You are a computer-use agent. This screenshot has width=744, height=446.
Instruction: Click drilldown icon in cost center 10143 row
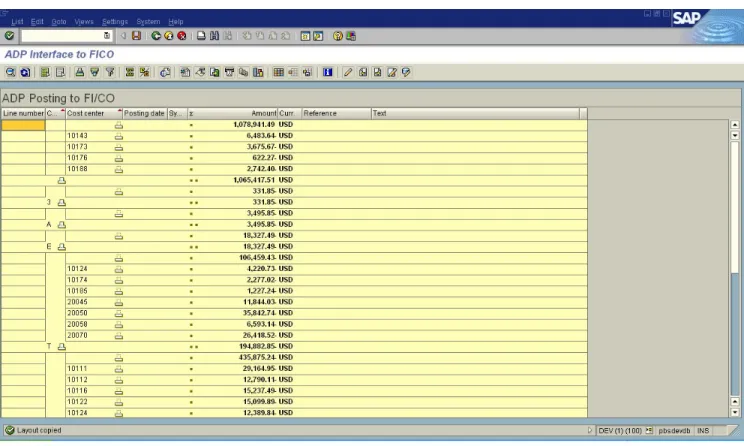[119, 136]
